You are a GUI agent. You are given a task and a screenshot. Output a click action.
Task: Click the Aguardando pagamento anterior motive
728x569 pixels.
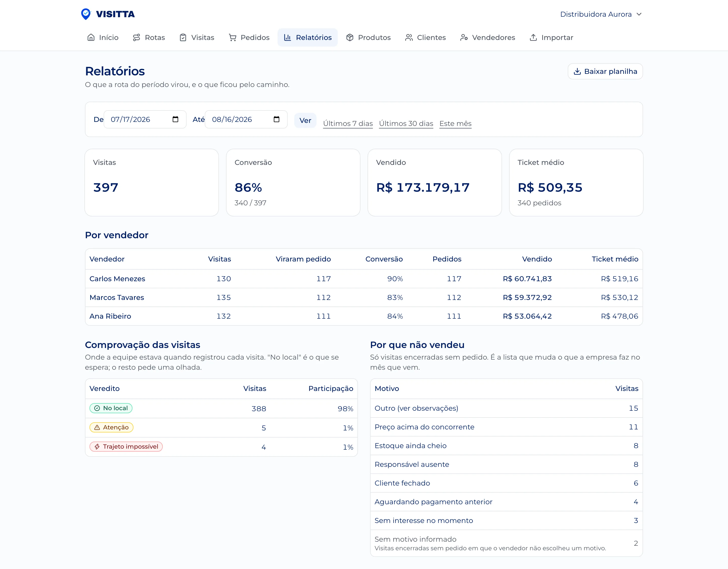[433, 502]
